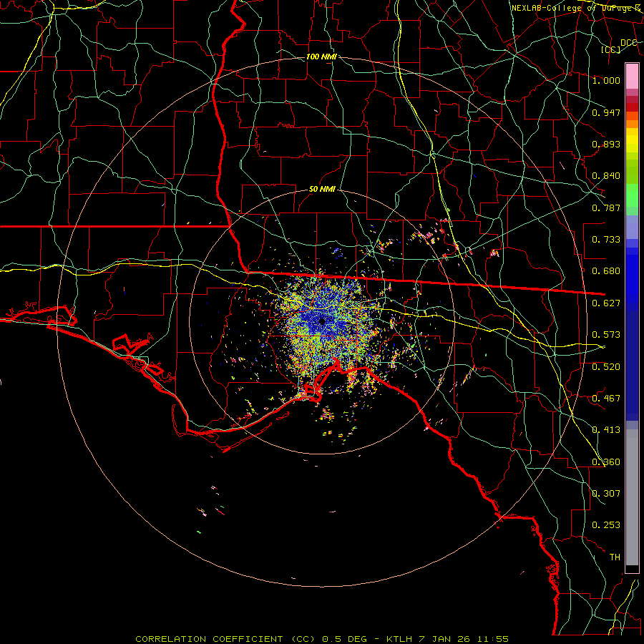Select the 0.360 scale value

(x=606, y=462)
